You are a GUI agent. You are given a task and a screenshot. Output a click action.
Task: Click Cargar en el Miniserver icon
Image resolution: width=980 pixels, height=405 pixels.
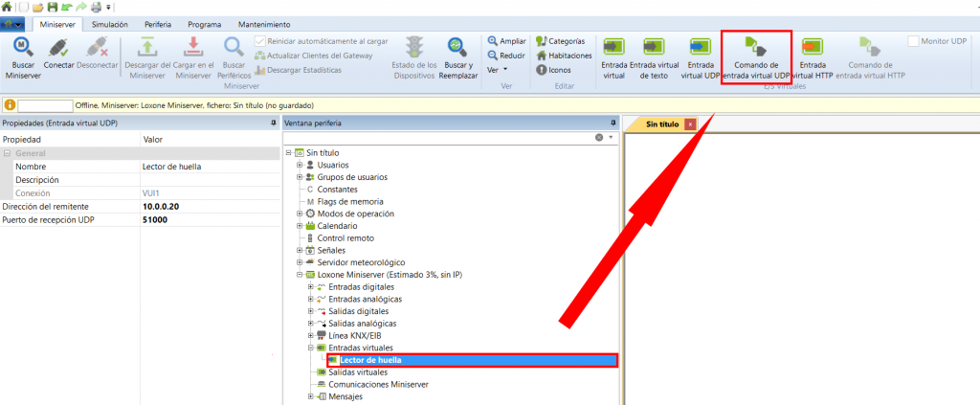(192, 48)
